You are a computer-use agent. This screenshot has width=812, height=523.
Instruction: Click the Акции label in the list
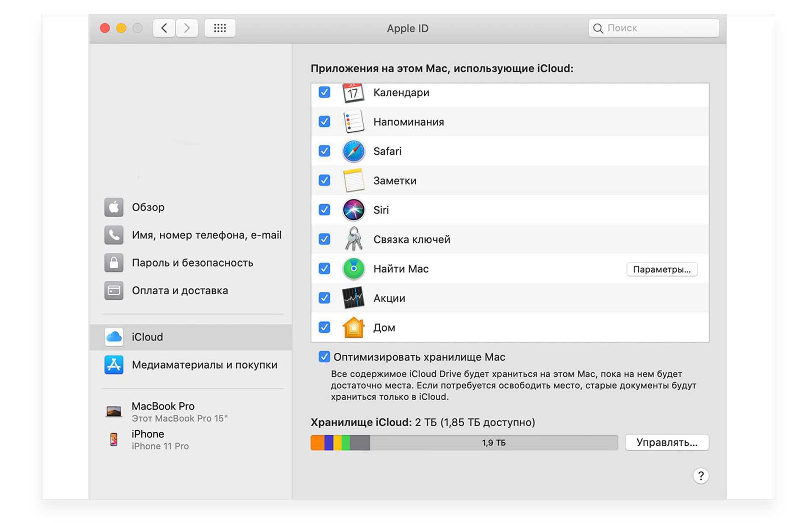(x=389, y=298)
